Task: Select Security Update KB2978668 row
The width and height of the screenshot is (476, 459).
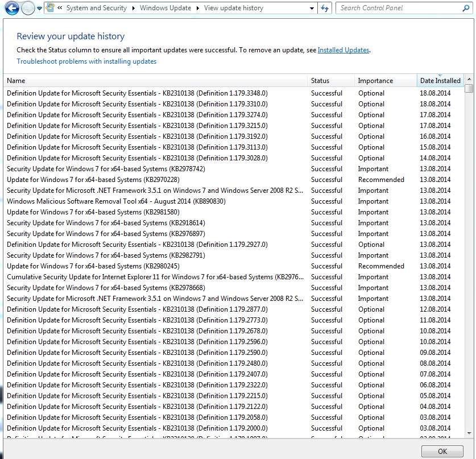Action: click(234, 288)
